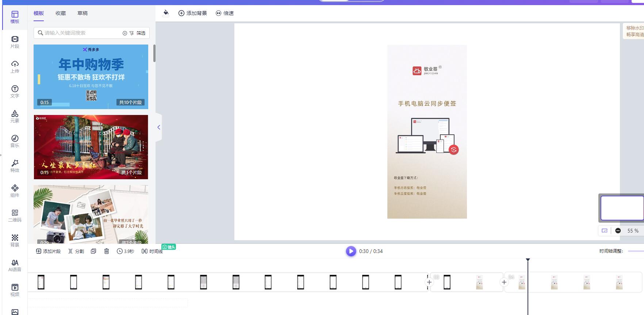Add a clip with the plus before segment 04

[504, 282]
